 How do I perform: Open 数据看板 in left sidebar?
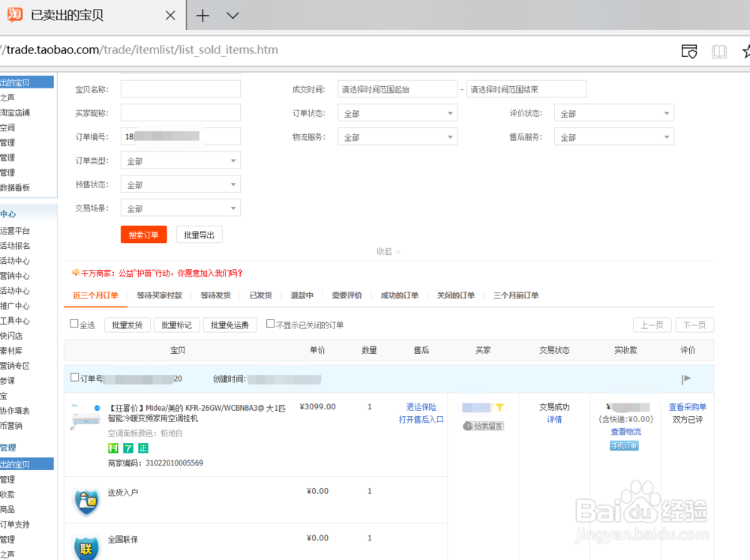coord(15,187)
